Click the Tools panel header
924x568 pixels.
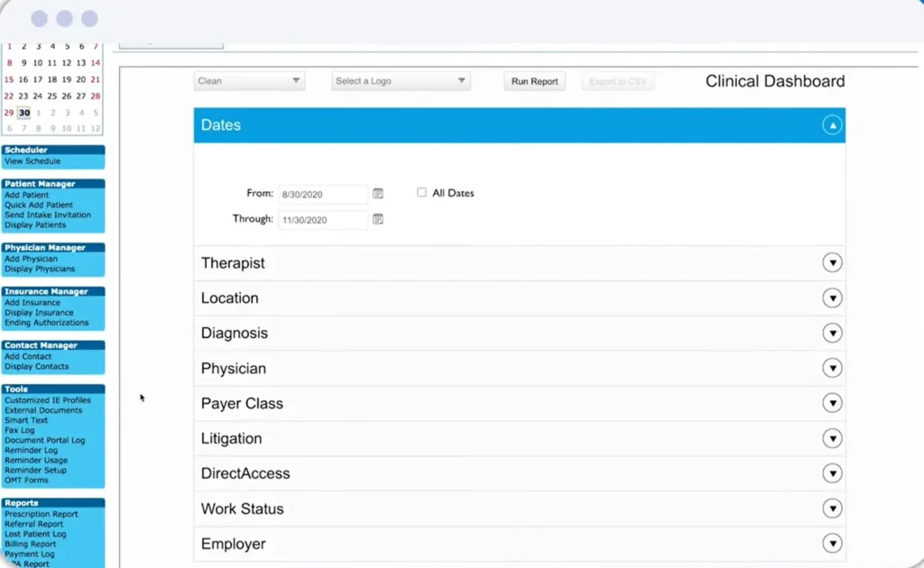(x=53, y=389)
